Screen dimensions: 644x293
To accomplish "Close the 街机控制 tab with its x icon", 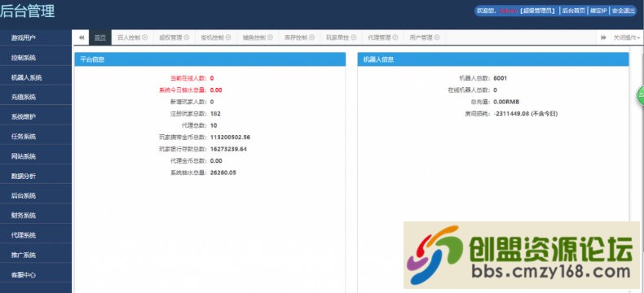I will [228, 37].
